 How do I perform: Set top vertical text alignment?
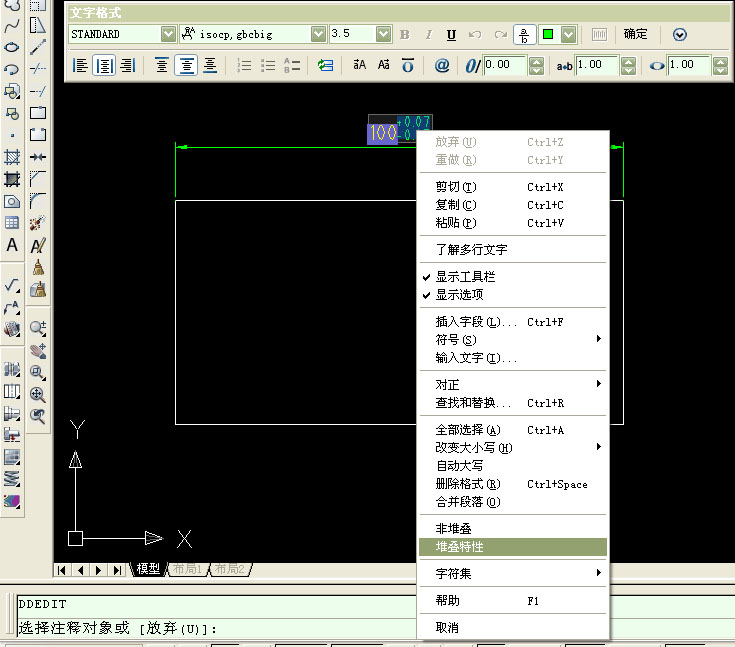162,65
